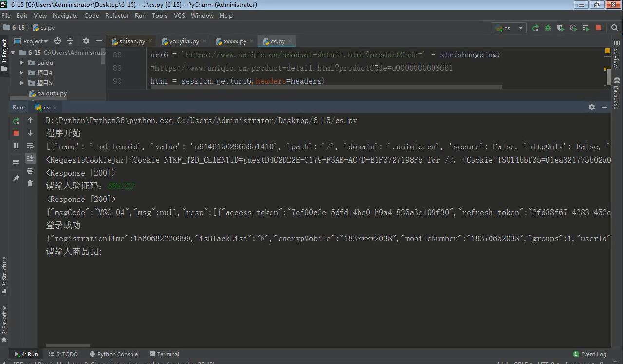
Task: Click the console horizontal scrollbar
Action: click(x=68, y=346)
